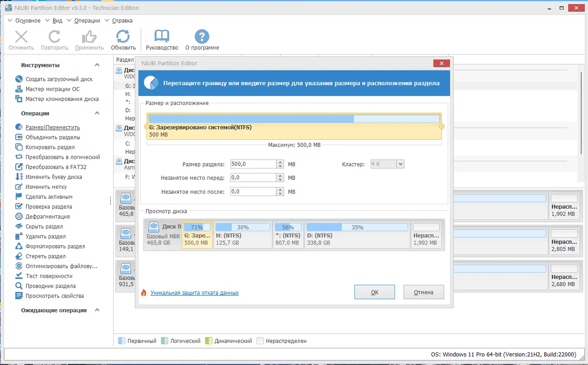
Task: Open the Уникальная защита отката данных link
Action: point(194,293)
